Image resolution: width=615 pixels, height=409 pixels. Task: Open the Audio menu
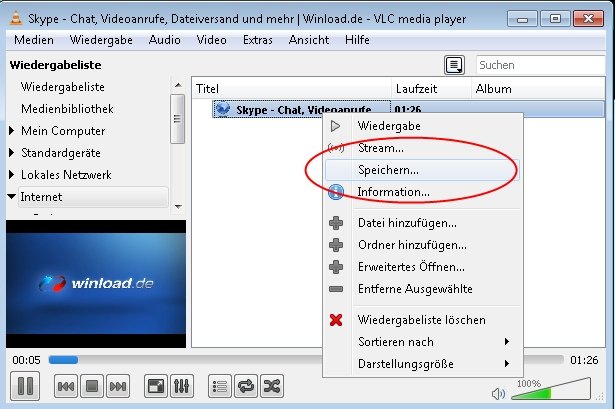[x=165, y=40]
